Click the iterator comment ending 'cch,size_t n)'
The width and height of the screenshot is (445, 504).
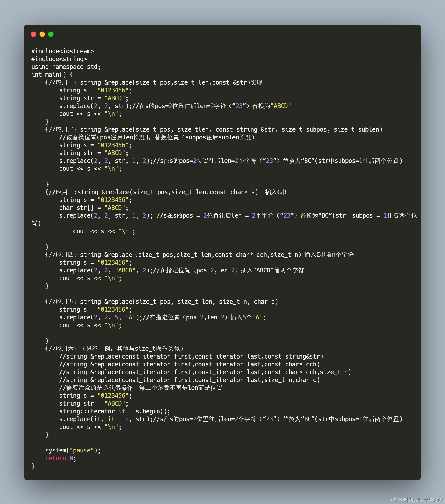click(x=205, y=372)
